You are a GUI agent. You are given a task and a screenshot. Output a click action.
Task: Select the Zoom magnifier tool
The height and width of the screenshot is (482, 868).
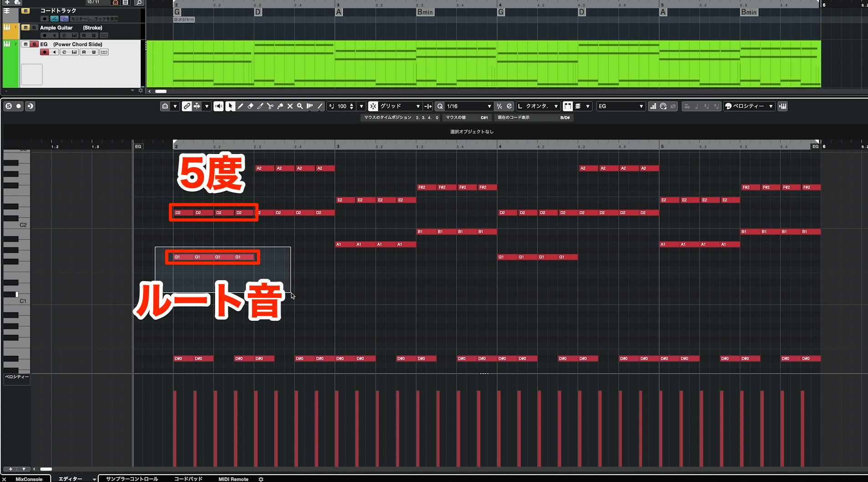tap(300, 106)
